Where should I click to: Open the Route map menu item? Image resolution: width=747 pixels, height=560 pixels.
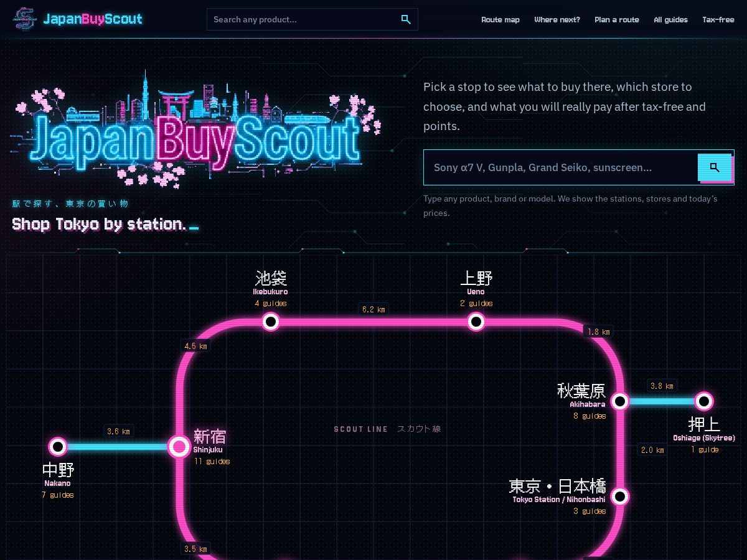pos(500,19)
